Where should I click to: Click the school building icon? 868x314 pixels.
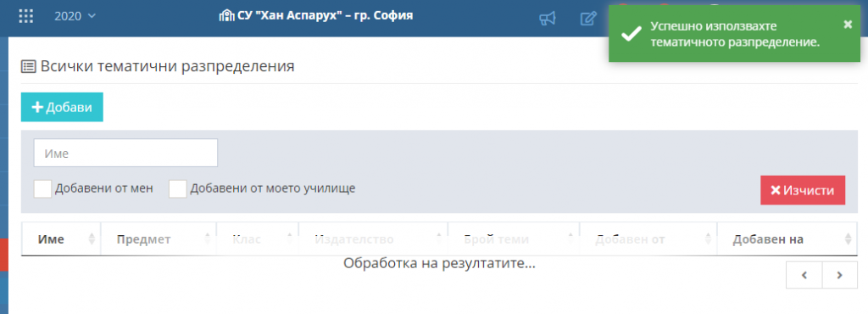pos(227,15)
